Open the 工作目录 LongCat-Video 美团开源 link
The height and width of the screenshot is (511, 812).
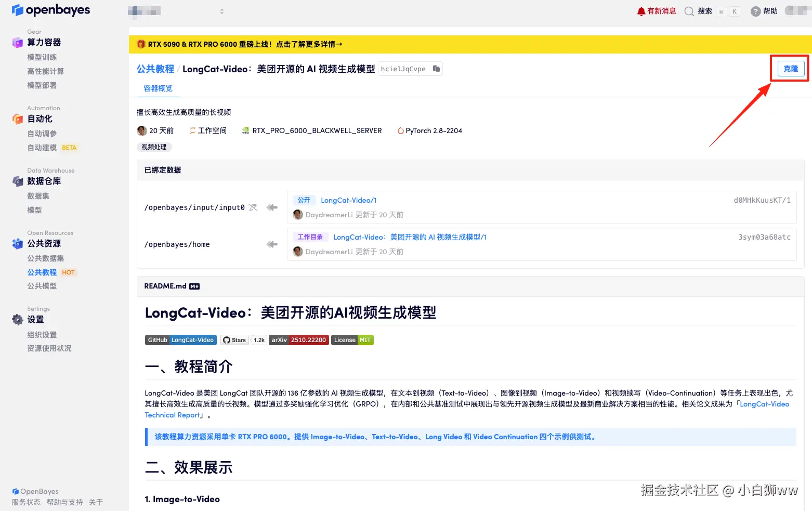tap(410, 237)
